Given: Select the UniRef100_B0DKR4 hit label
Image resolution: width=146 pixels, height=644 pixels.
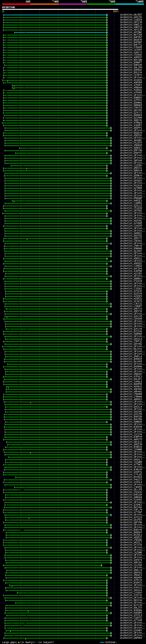Looking at the screenshot, I should 131,610.
